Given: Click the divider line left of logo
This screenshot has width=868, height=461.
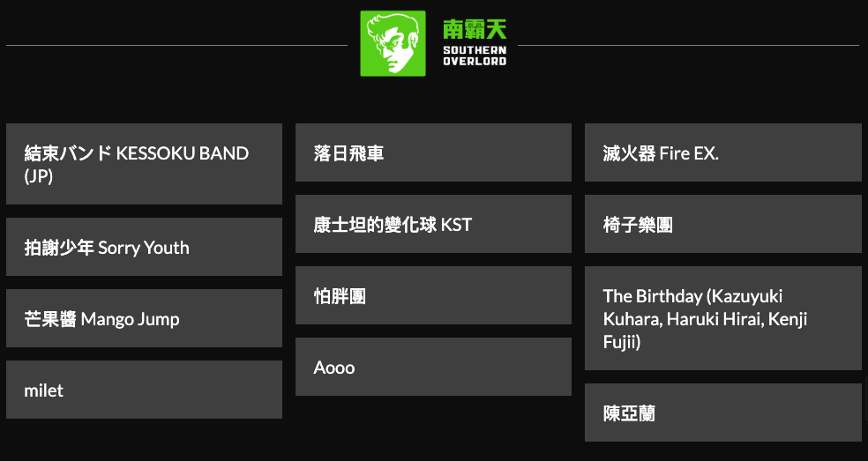Looking at the screenshot, I should pos(176,45).
